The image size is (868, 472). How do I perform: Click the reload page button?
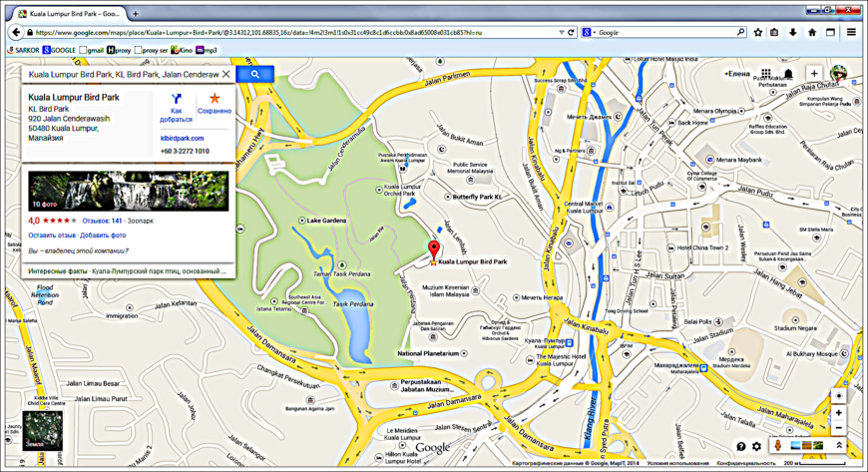[x=571, y=33]
